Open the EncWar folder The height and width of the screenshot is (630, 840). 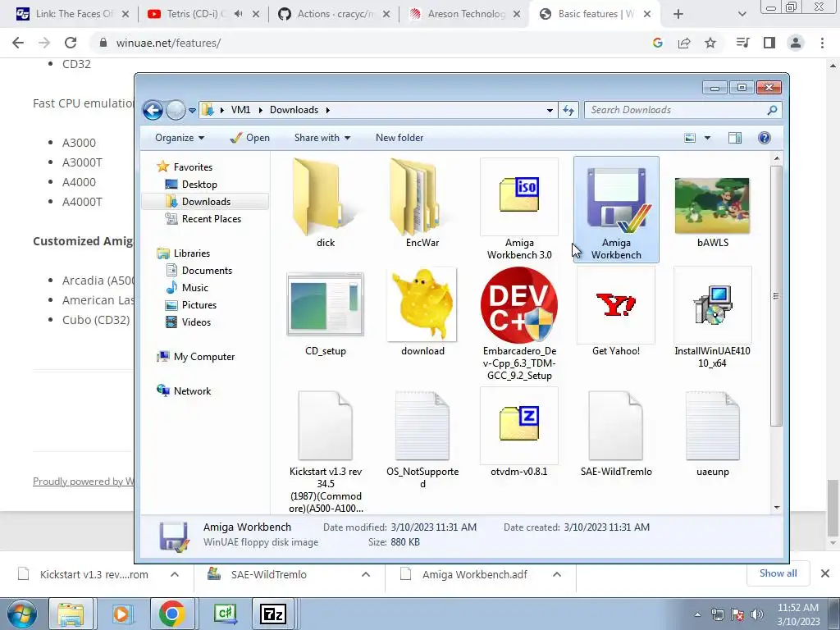tap(422, 203)
